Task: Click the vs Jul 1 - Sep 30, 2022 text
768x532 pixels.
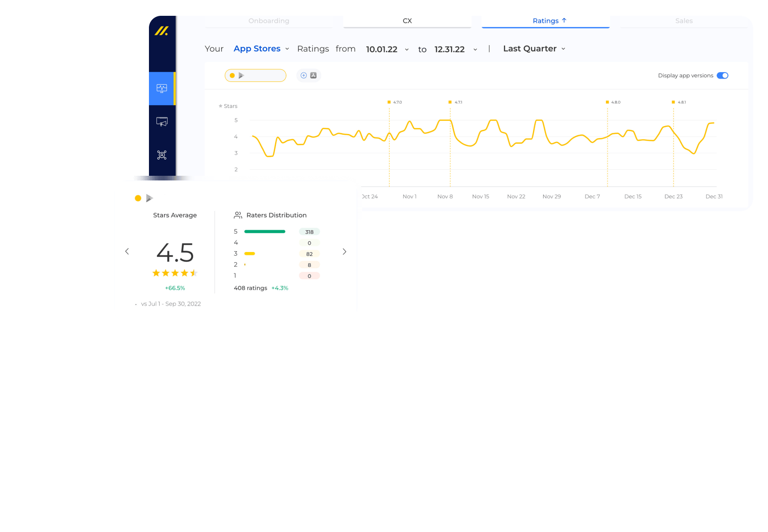Action: [x=171, y=304]
